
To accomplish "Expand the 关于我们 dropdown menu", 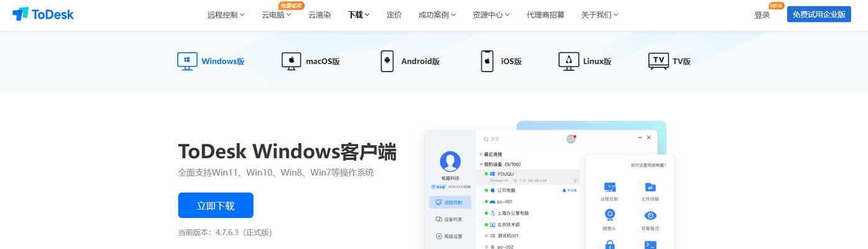I will click(x=599, y=15).
